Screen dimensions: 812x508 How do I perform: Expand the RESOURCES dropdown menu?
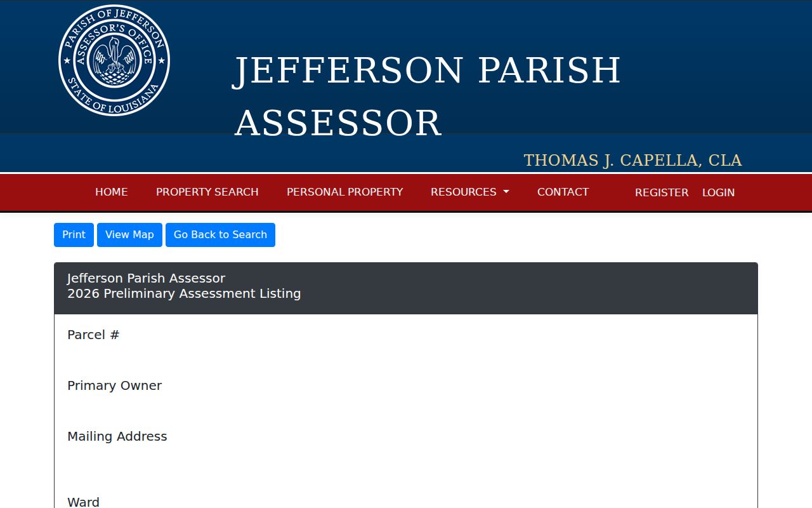pos(470,192)
